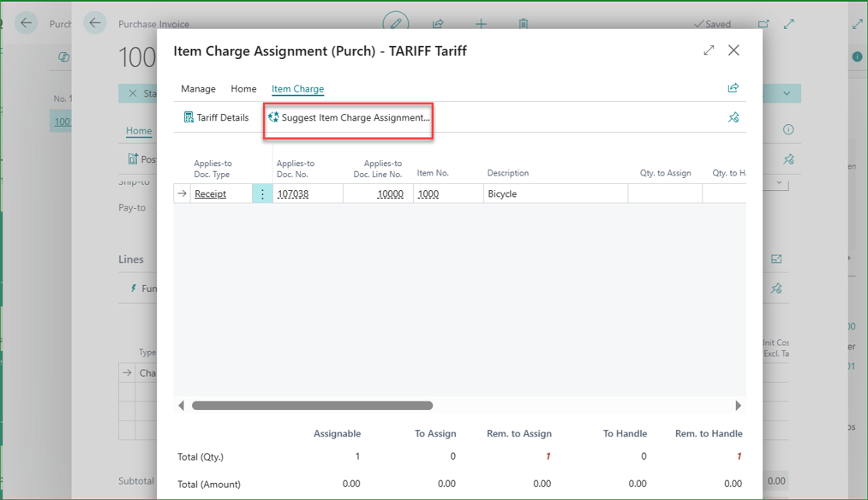Close the Item Charge Assignment dialog
The height and width of the screenshot is (500, 868).
734,51
